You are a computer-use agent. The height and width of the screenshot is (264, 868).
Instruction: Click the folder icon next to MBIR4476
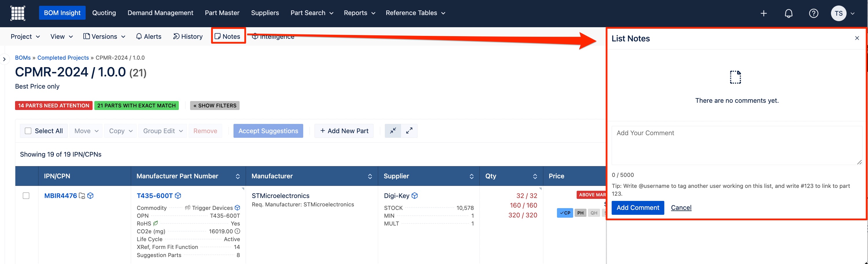[82, 196]
